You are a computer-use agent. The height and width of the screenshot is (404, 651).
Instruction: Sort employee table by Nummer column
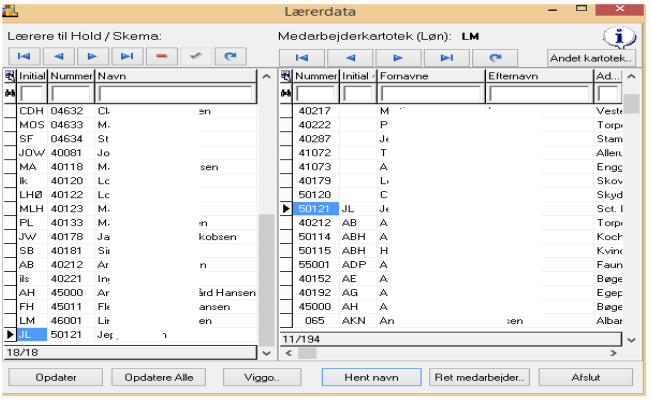pos(316,76)
